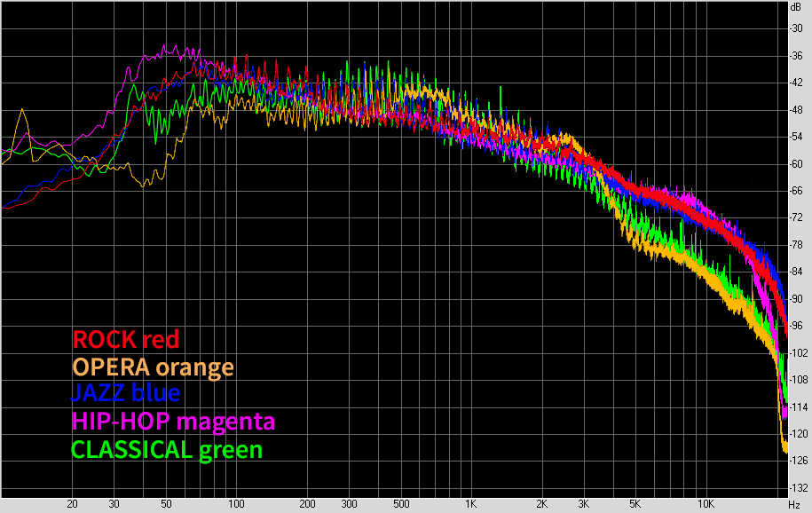The height and width of the screenshot is (513, 812).
Task: Click the 100 Hz frequency label
Action: 236,503
